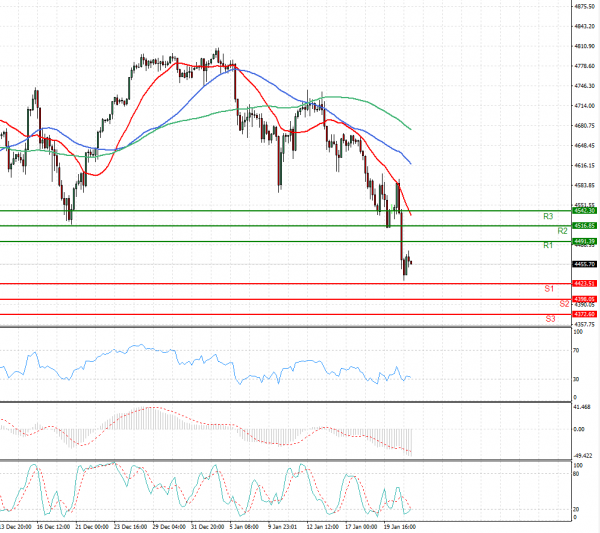Click the 29 Dec 04:00 date label
The image size is (600, 533).
[x=169, y=527]
